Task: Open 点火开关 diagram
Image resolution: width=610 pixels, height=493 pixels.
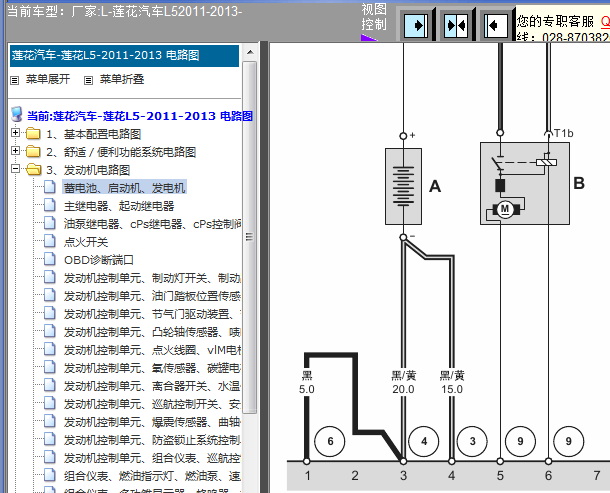Action: pyautogui.click(x=86, y=242)
